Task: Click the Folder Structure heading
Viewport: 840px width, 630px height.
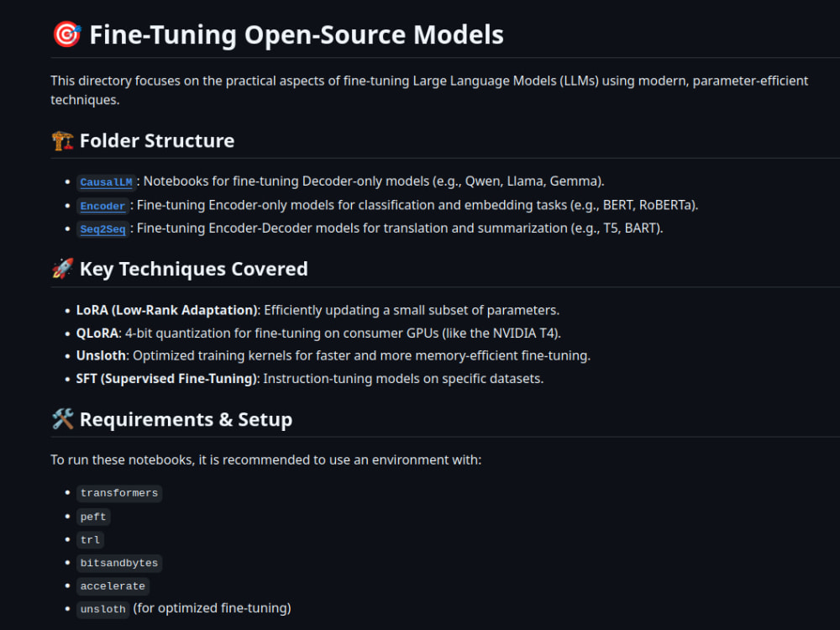Action: click(x=157, y=141)
